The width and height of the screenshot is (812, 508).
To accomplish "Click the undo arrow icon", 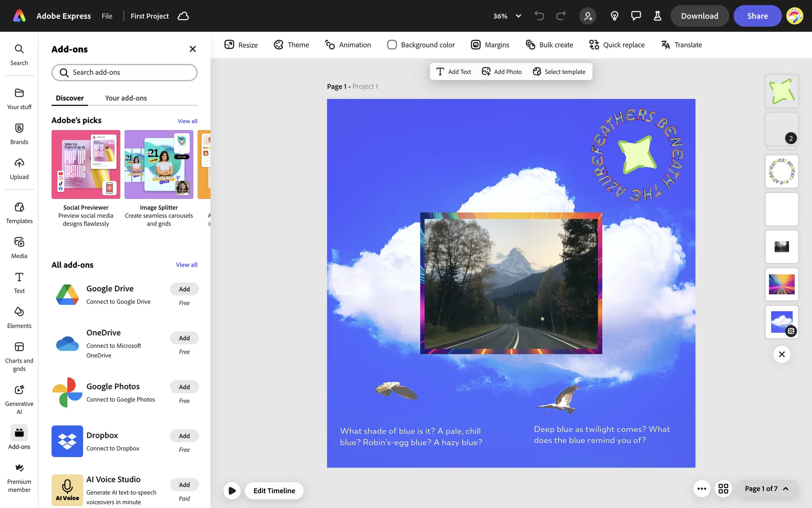I will [x=539, y=16].
